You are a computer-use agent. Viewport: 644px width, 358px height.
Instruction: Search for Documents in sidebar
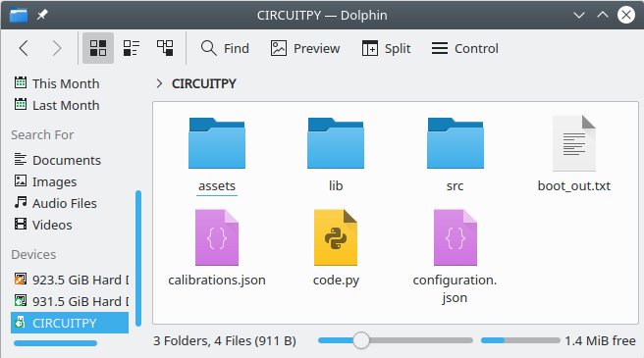(70, 160)
